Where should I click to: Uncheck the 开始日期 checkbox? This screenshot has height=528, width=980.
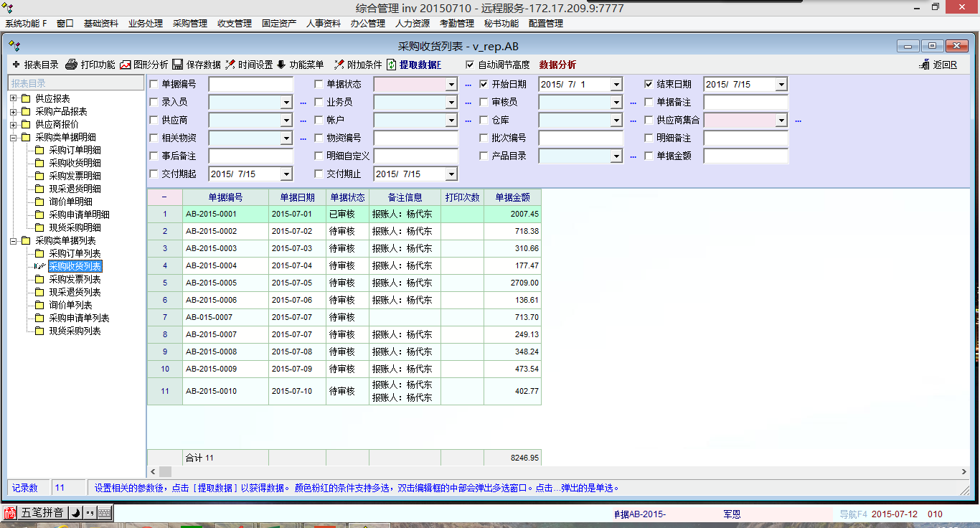[x=484, y=84]
